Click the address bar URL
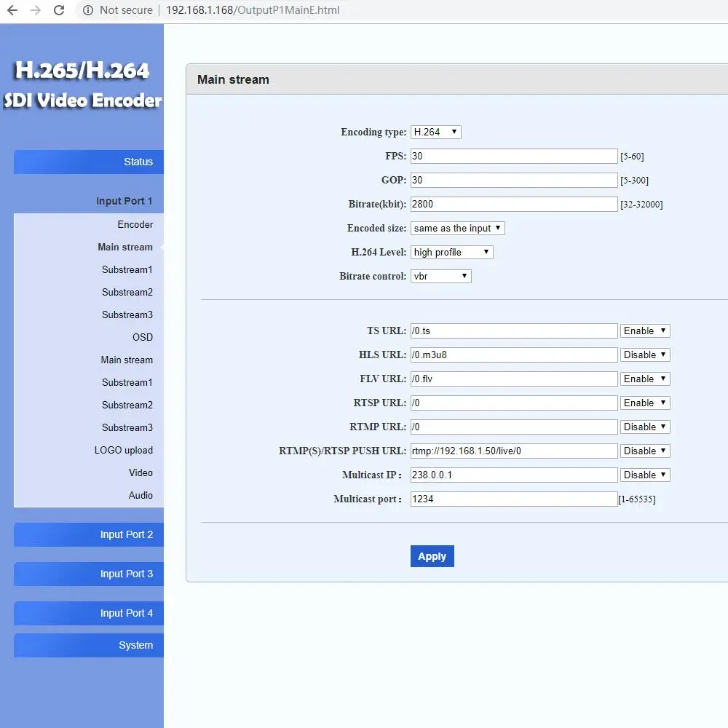This screenshot has height=728, width=728. 253,9
